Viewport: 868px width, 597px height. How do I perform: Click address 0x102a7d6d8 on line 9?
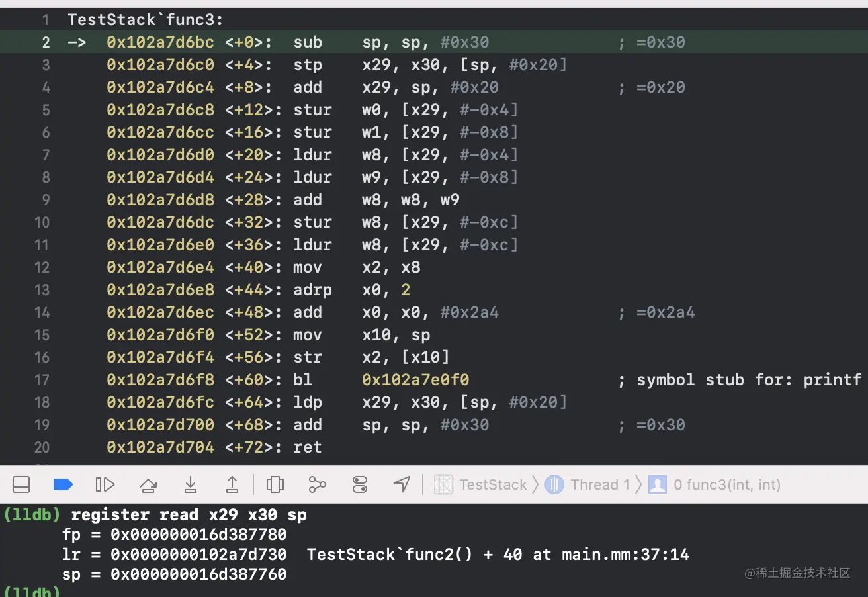coord(160,200)
